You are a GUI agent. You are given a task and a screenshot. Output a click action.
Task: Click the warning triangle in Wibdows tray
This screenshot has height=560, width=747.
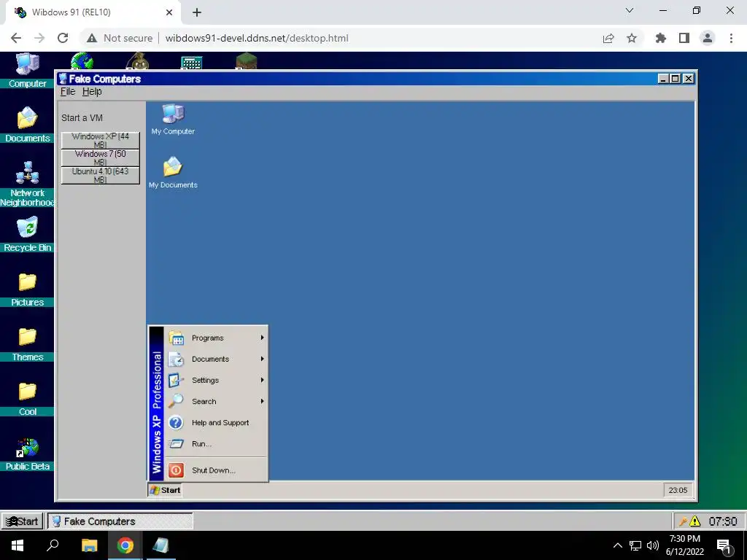695,521
